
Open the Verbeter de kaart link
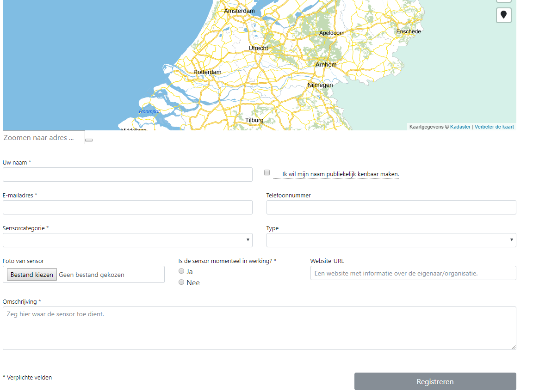tap(494, 127)
